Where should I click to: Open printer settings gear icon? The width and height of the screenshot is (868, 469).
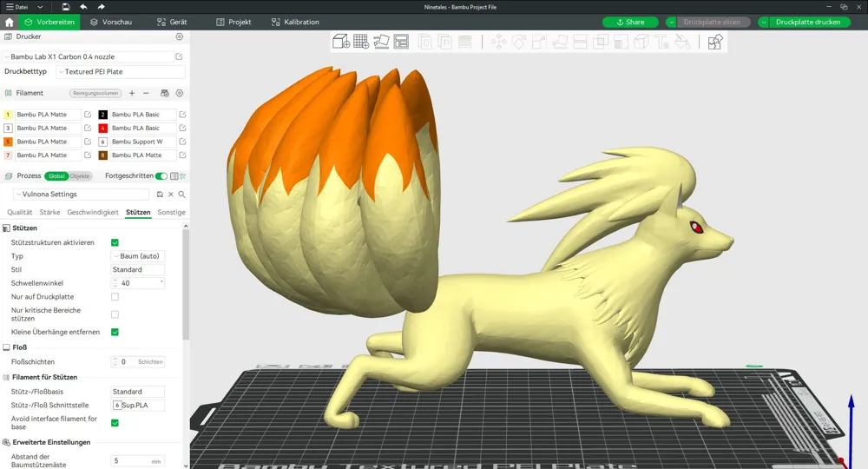click(180, 36)
